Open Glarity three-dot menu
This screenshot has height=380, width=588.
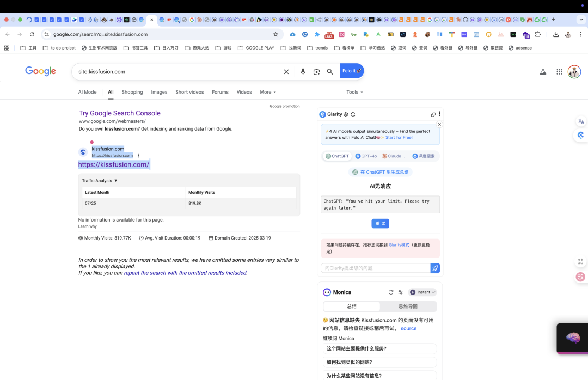point(439,114)
